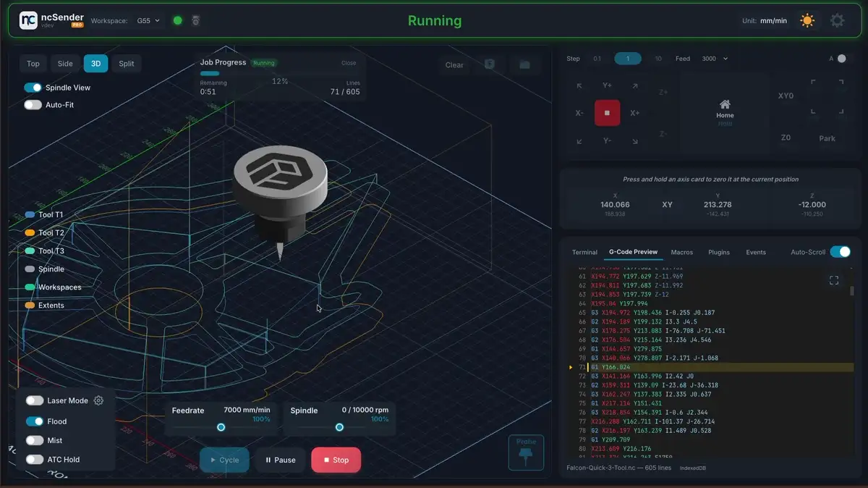The height and width of the screenshot is (488, 868).
Task: Jog diagonally up-right with the arrow
Action: coord(634,86)
